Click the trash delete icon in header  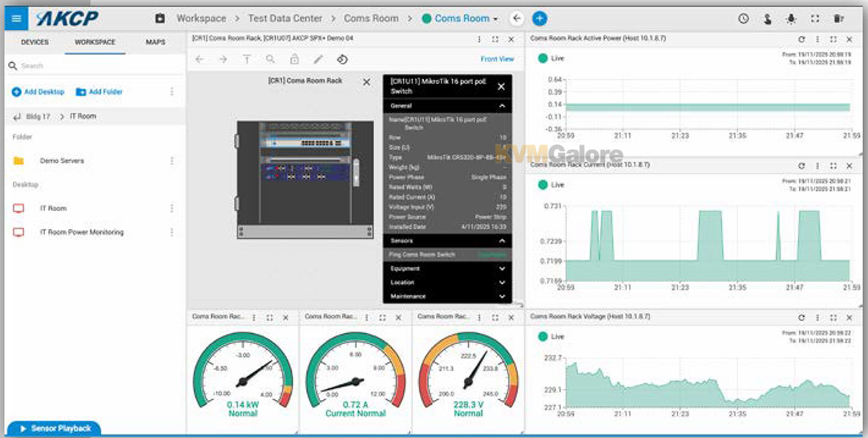tap(839, 19)
